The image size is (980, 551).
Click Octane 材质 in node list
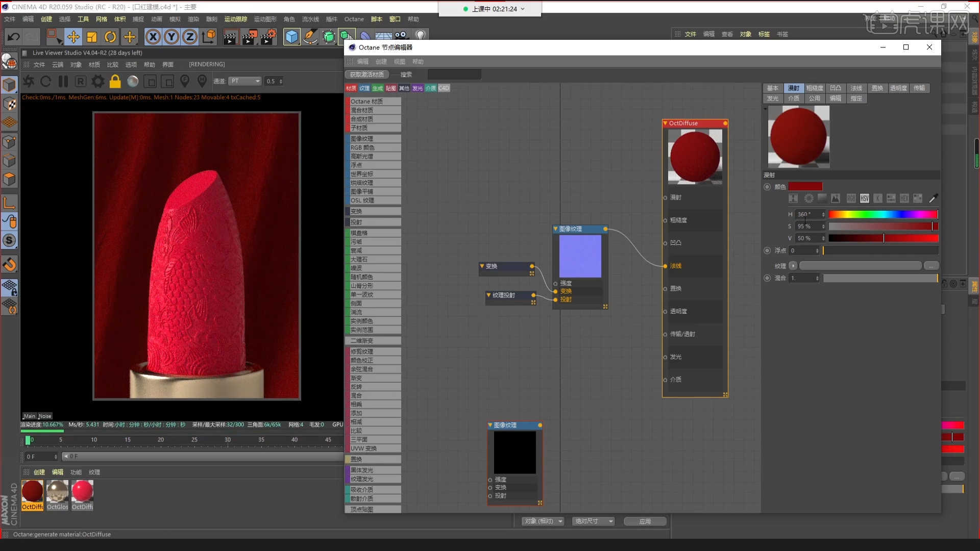(374, 102)
